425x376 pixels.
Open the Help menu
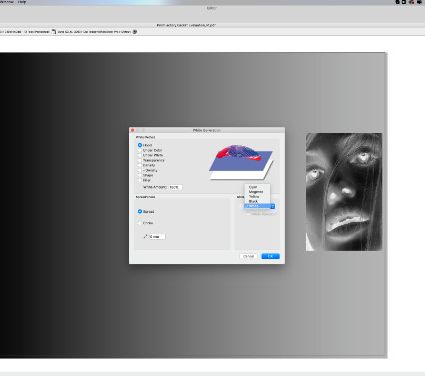[x=22, y=2]
